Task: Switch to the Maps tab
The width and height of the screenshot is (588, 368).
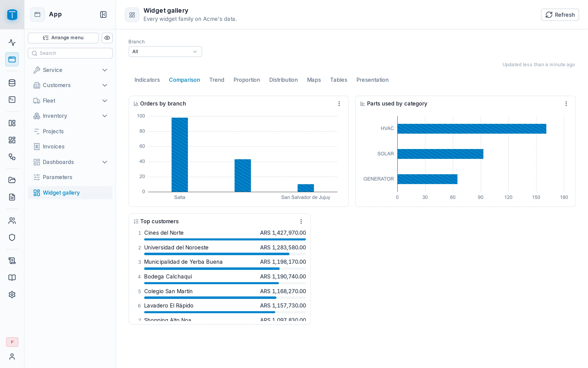Action: 314,80
